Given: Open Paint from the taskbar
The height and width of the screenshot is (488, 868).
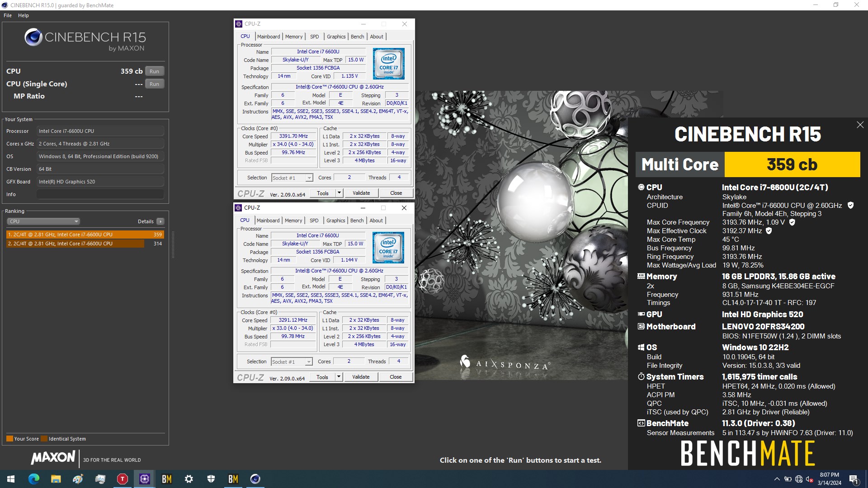Looking at the screenshot, I should click(78, 479).
